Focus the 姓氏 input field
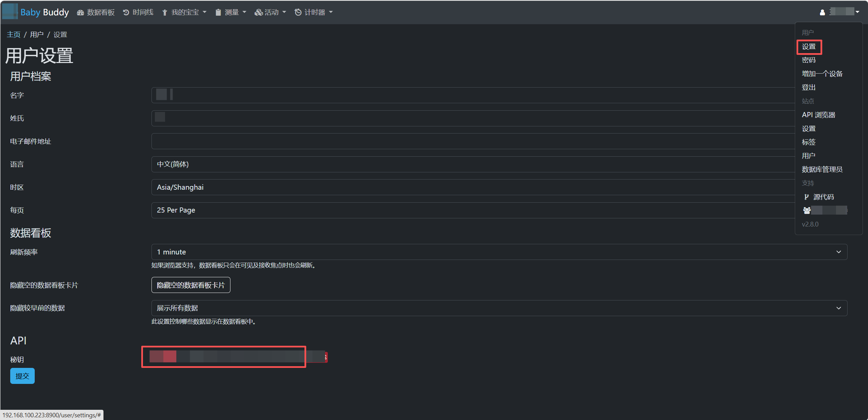The width and height of the screenshot is (868, 420). 473,118
